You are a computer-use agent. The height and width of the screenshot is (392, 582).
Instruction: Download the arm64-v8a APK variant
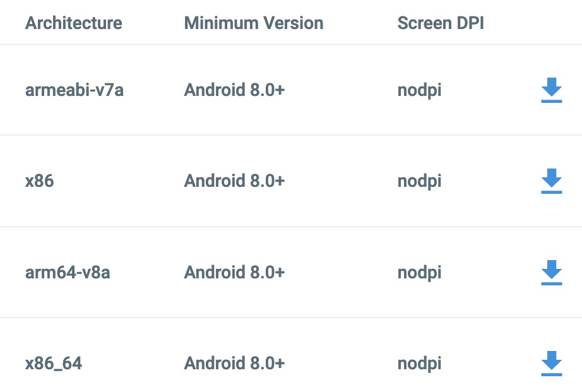[x=551, y=273]
